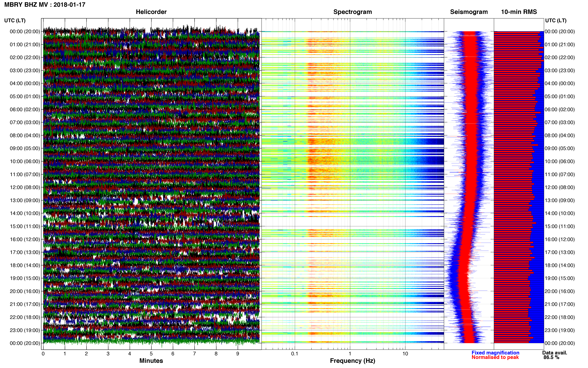Click 21:00 (17:00) beside the RMS panel
The height and width of the screenshot is (368, 588).
[560, 304]
